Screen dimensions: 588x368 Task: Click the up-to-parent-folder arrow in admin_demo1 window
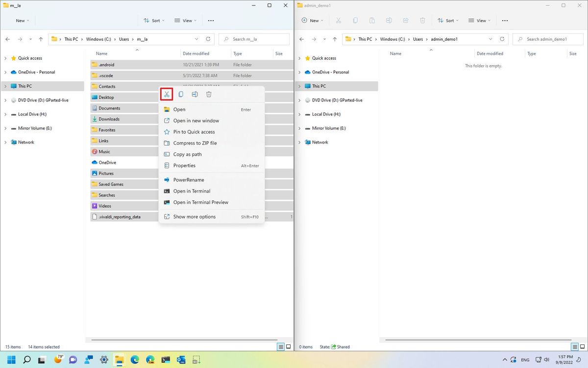coord(335,39)
